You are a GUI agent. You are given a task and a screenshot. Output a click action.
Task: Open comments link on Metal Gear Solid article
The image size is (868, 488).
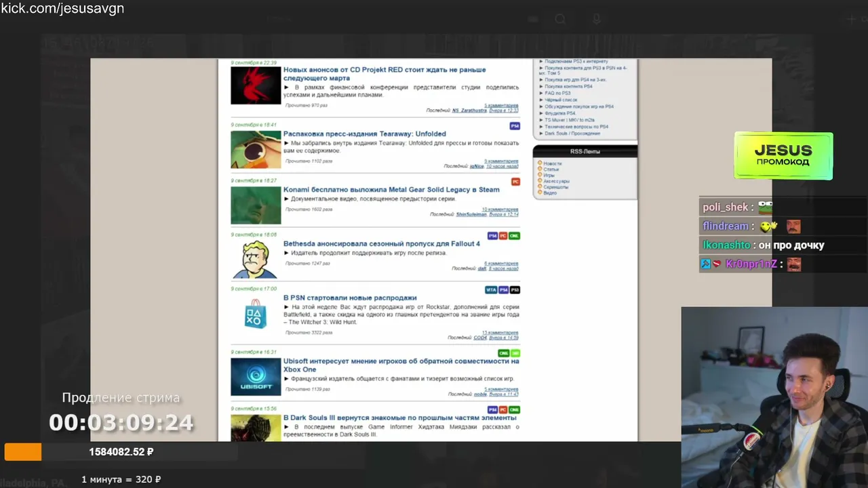tap(500, 209)
